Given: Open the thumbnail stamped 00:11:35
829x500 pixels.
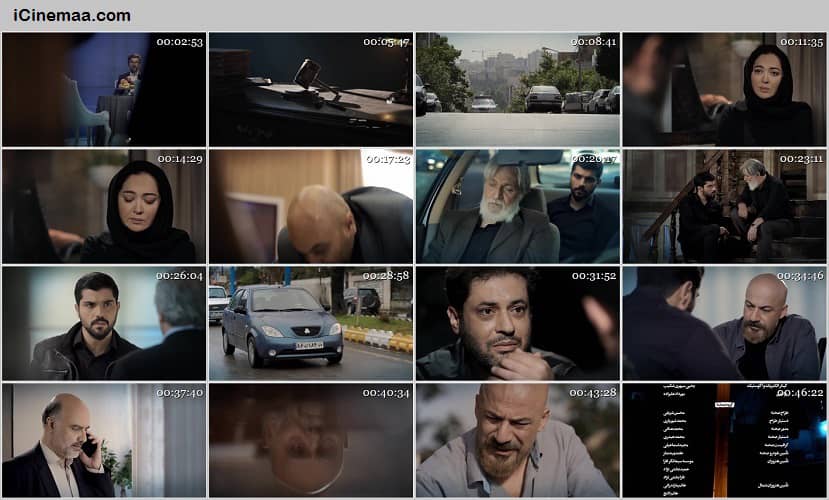Looking at the screenshot, I should (x=724, y=89).
